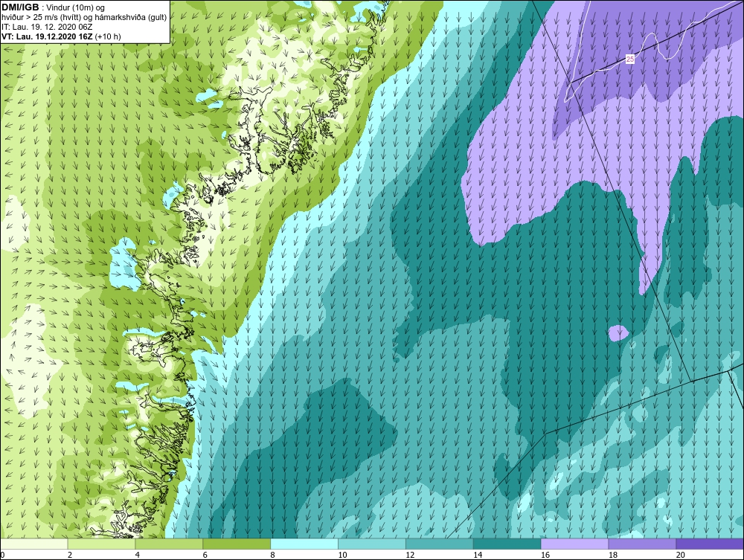Click the '25' gust contour label
Viewport: 744px width, 560px height.
click(x=629, y=59)
